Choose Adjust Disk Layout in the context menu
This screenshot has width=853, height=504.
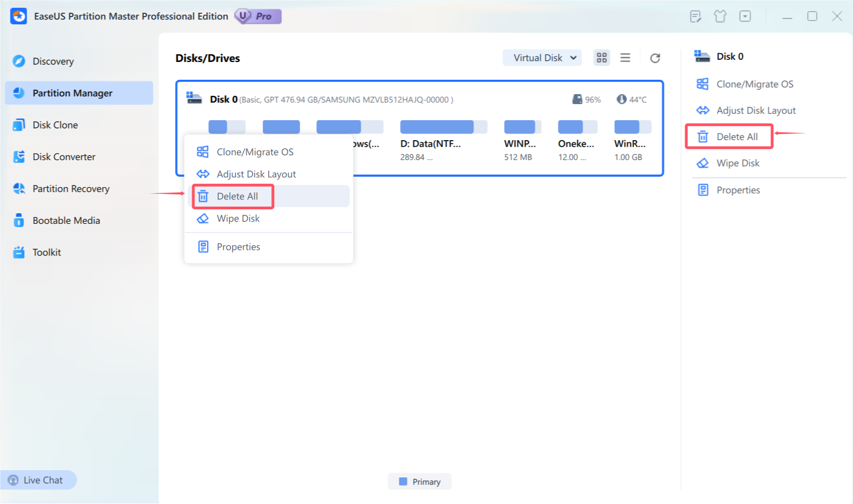coord(269,174)
